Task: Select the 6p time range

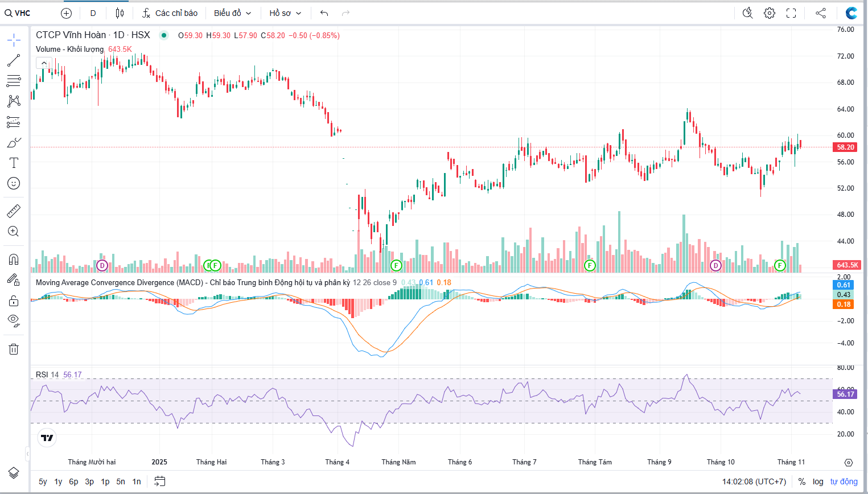Action: [x=73, y=481]
